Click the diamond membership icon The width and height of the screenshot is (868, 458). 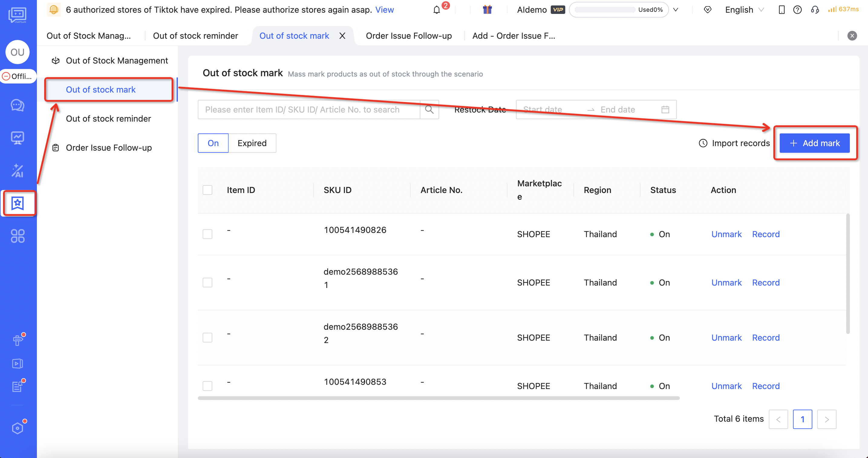point(708,10)
